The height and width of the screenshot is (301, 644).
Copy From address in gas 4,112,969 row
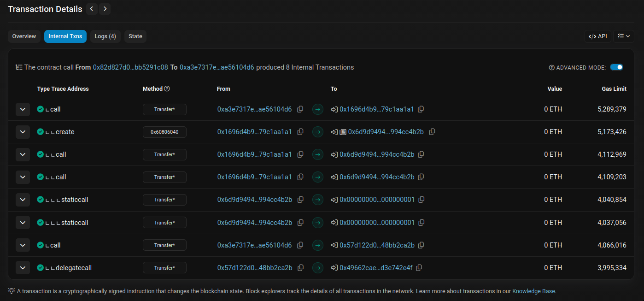(x=300, y=154)
